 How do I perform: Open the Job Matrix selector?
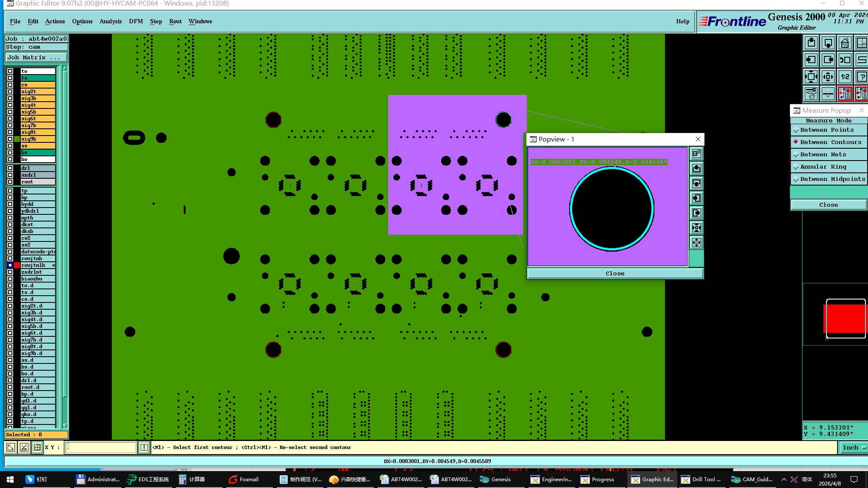pos(36,58)
